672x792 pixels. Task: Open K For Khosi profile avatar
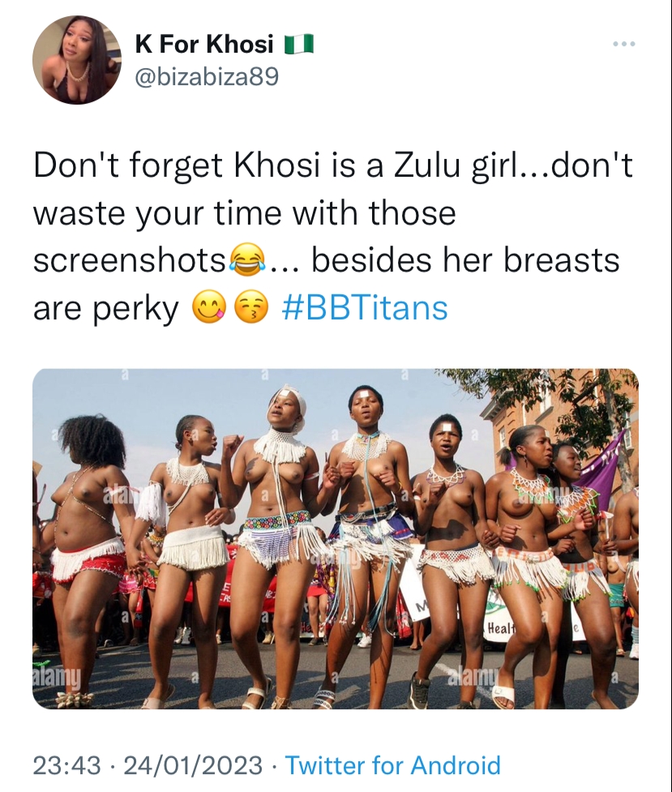point(77,60)
